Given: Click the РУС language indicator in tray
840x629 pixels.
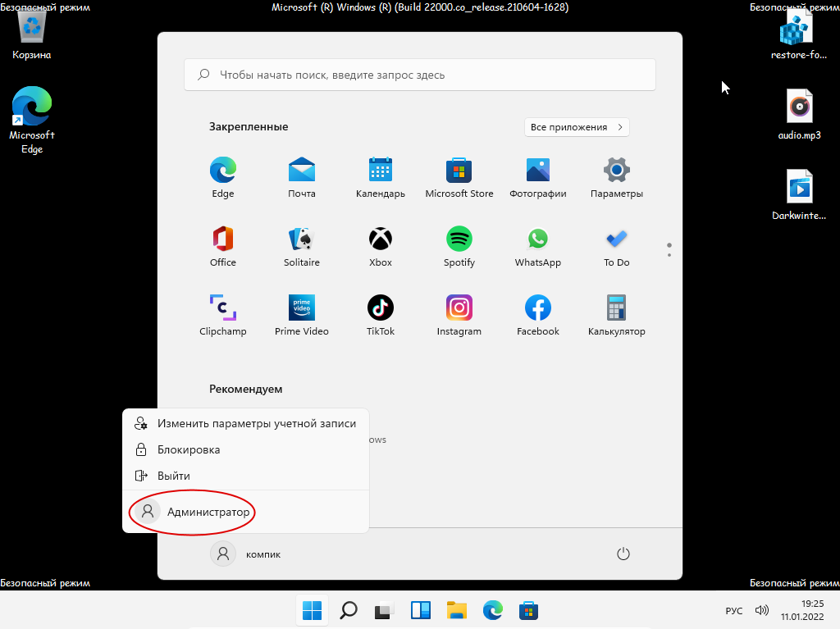Looking at the screenshot, I should pos(734,611).
